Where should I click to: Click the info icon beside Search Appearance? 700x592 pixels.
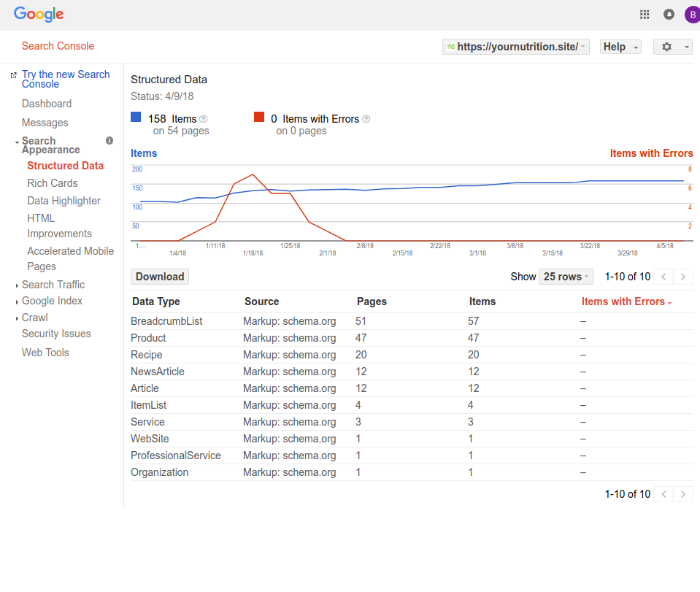[x=109, y=140]
